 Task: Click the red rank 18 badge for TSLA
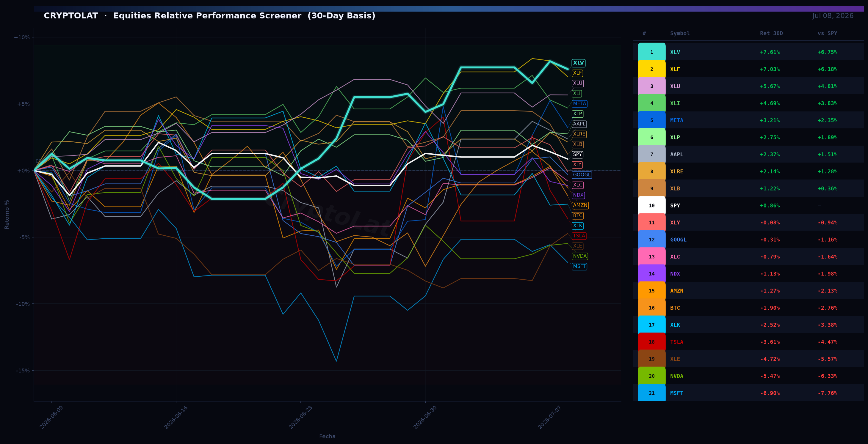tap(651, 342)
